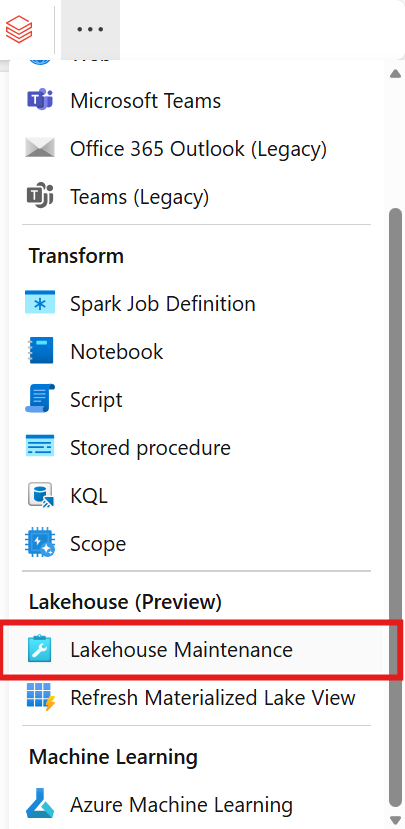This screenshot has height=829, width=405.
Task: Click the blue Notebook icon
Action: [40, 352]
